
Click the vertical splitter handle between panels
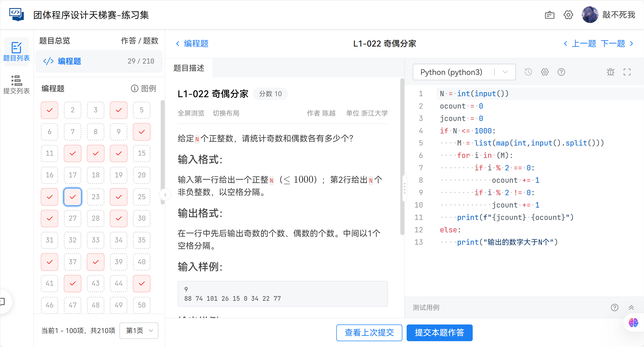point(405,188)
